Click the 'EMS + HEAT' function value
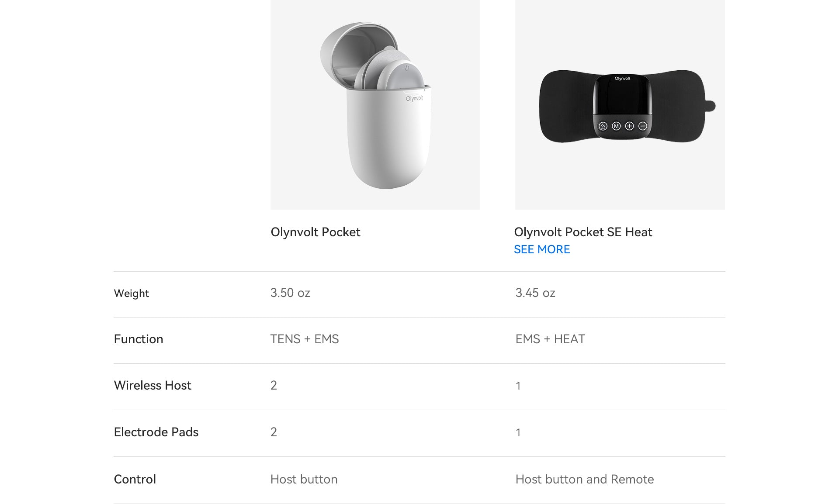The width and height of the screenshot is (839, 504). [x=550, y=339]
